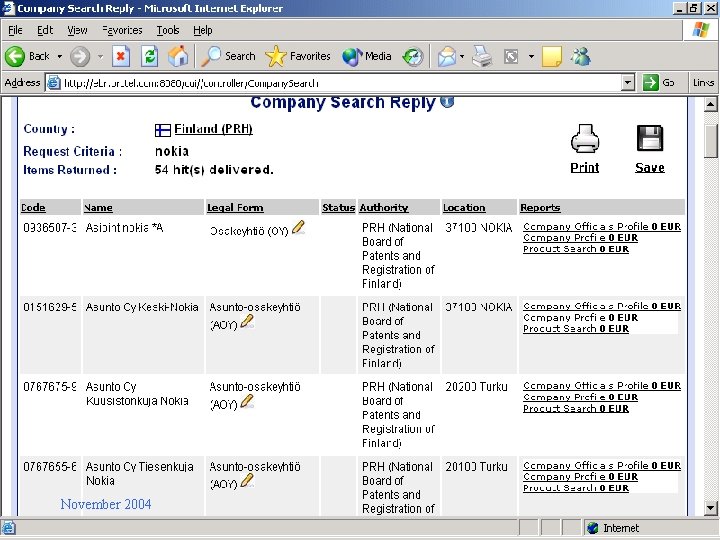This screenshot has width=720, height=540.
Task: Open the View menu
Action: pyautogui.click(x=77, y=30)
